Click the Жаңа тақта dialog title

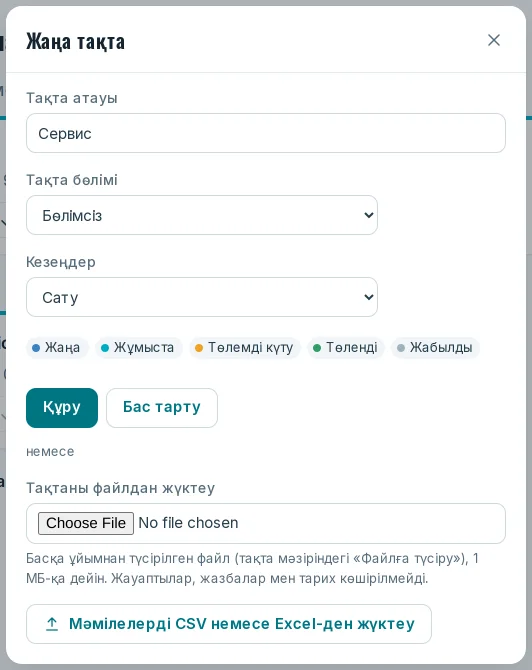point(76,41)
